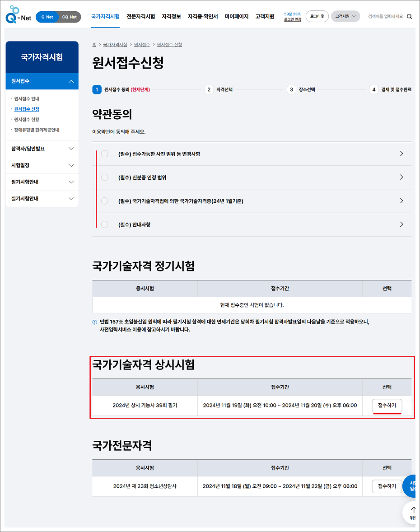This screenshot has width=420, height=532.
Task: Check the (필수) 안내사항 agreement circle
Action: pyautogui.click(x=104, y=224)
